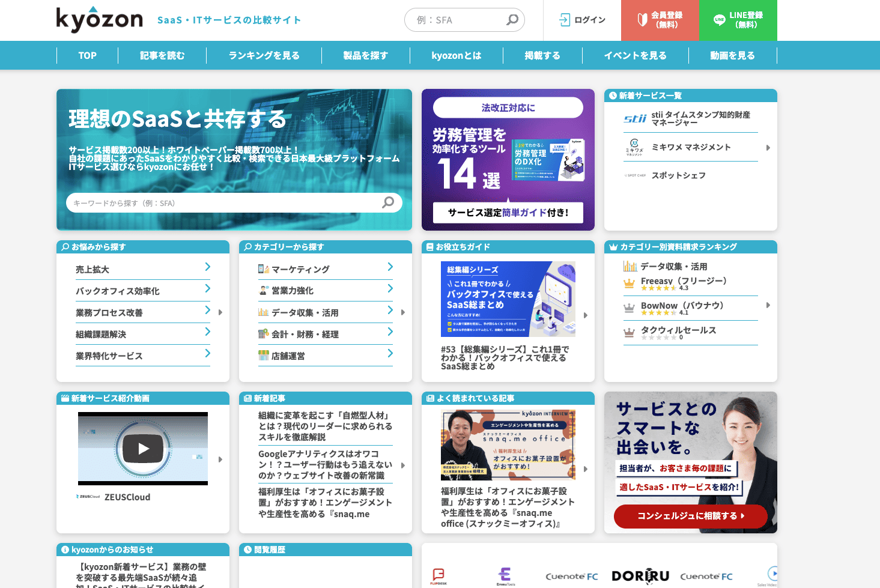This screenshot has width=880, height=588.
Task: Click the 会計・財務・経理 category icon
Action: pyautogui.click(x=263, y=334)
